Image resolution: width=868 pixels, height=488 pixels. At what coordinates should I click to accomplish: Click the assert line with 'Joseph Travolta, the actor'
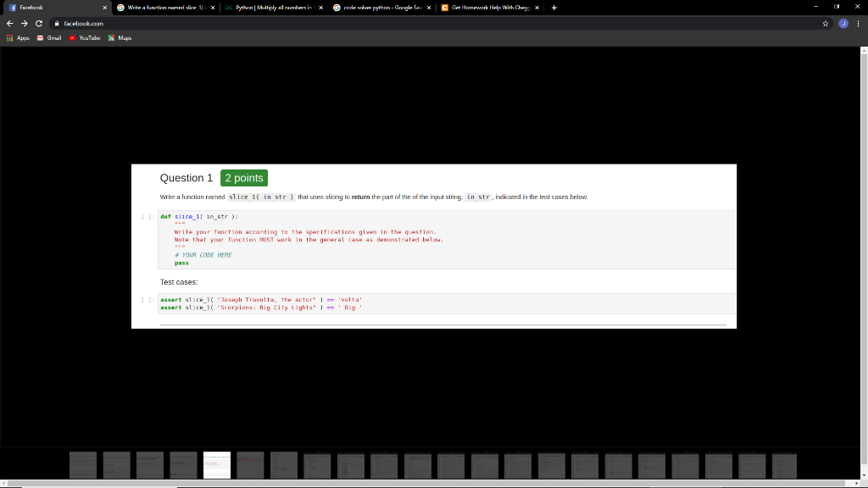(261, 300)
